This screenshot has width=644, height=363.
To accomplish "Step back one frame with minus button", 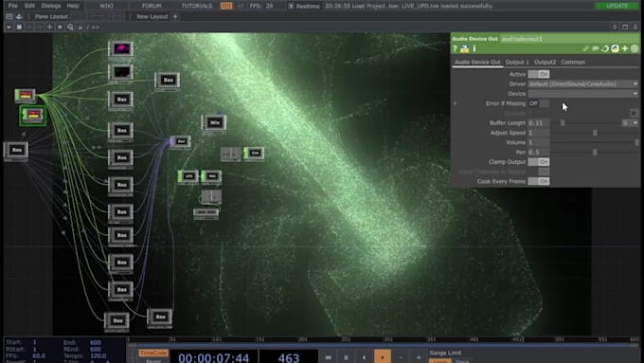I will [x=401, y=357].
